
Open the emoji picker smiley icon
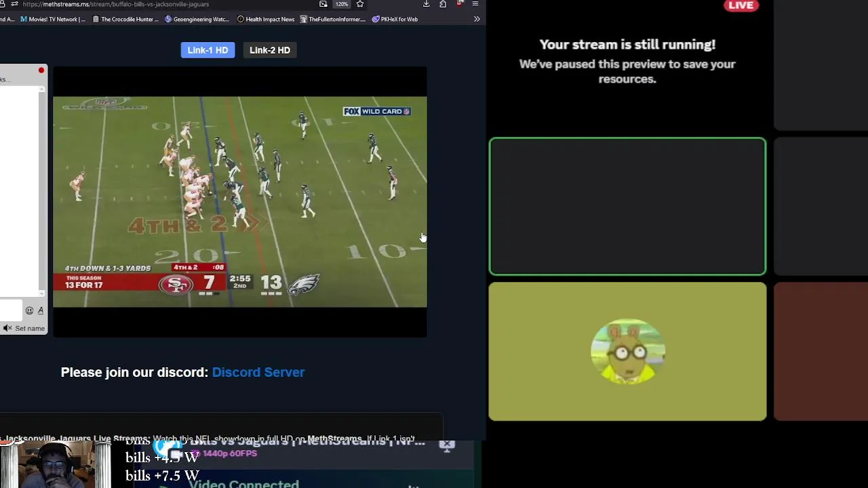[x=29, y=310]
